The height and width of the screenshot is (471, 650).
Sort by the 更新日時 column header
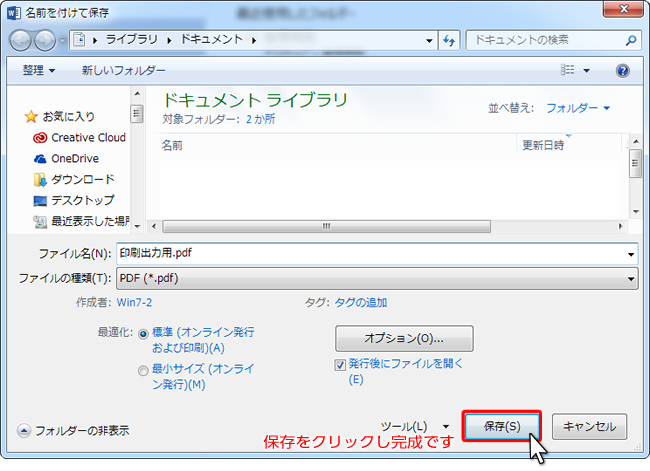click(x=543, y=145)
